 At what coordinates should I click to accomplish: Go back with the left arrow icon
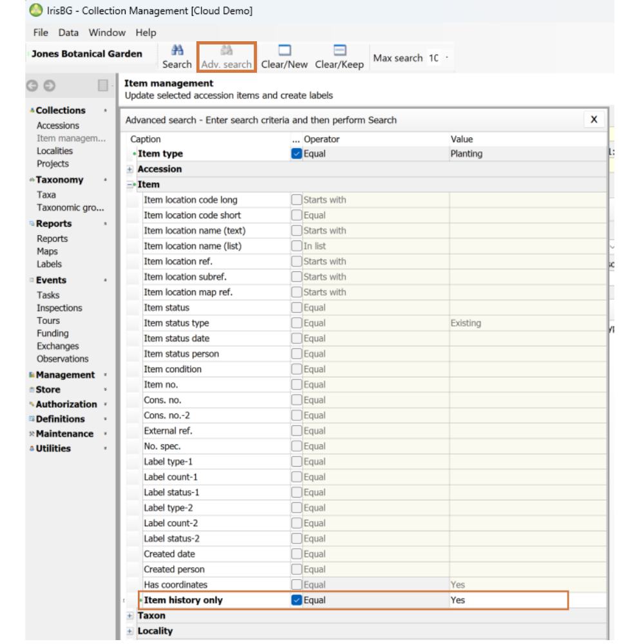pos(32,86)
